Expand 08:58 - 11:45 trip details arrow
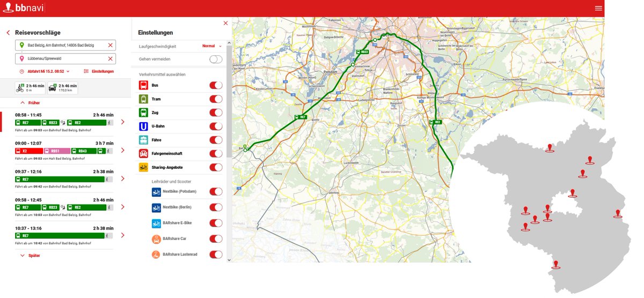Viewport: 644px width, 298px height. [x=122, y=122]
